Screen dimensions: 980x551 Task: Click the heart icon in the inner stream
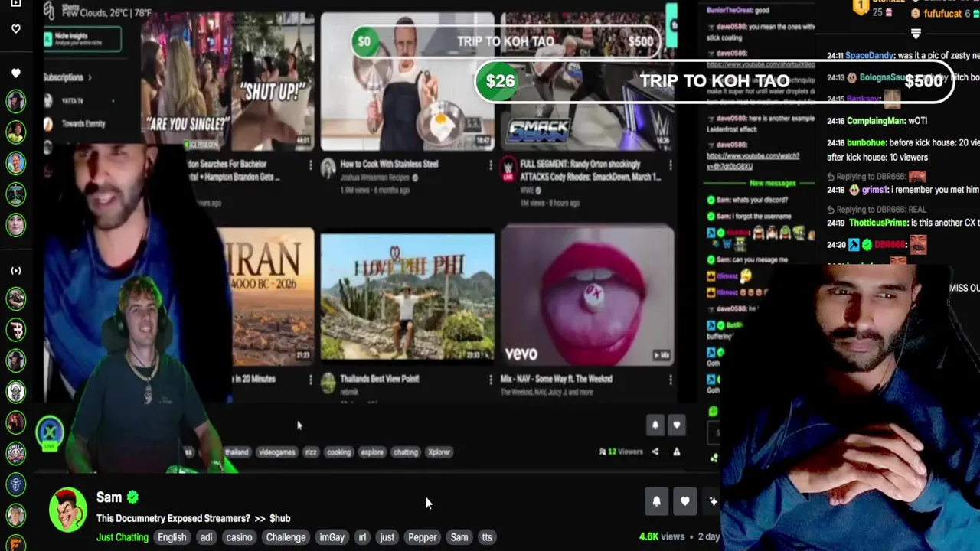(x=676, y=425)
